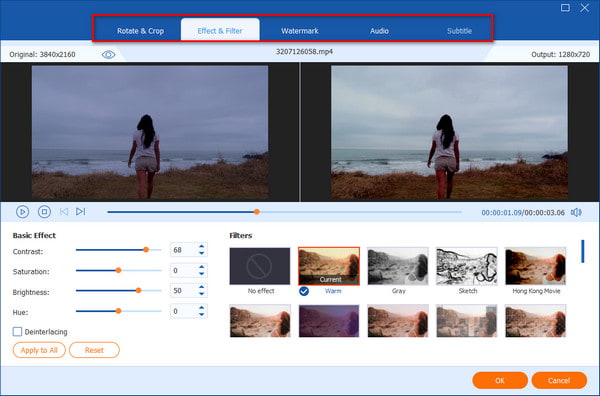Increase Hue with the up arrow

point(201,308)
